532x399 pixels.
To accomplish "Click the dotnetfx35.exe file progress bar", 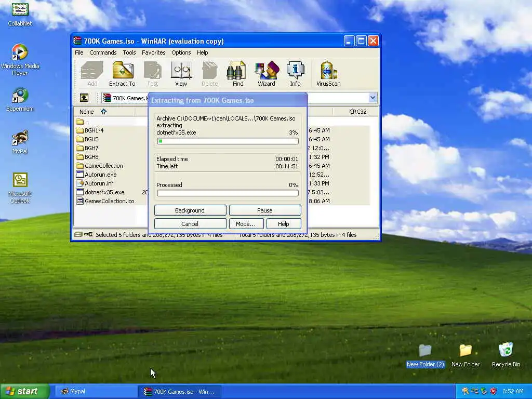I will click(228, 141).
